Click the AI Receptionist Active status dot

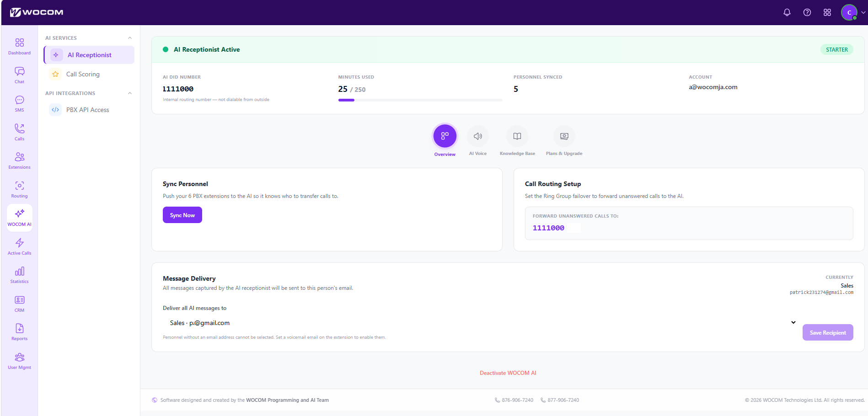pos(166,49)
